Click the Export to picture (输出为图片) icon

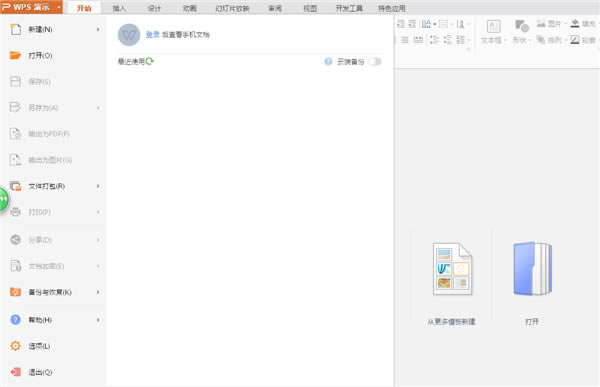pyautogui.click(x=15, y=160)
